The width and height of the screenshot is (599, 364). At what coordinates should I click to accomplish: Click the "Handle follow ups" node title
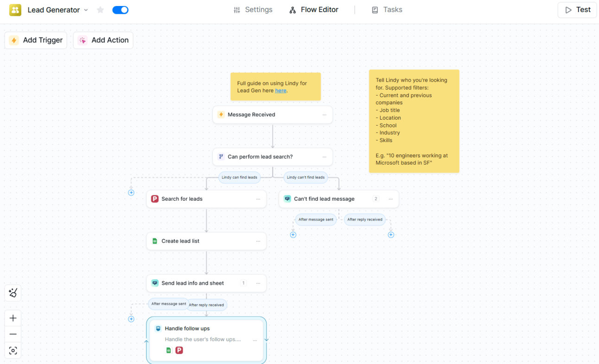(187, 329)
